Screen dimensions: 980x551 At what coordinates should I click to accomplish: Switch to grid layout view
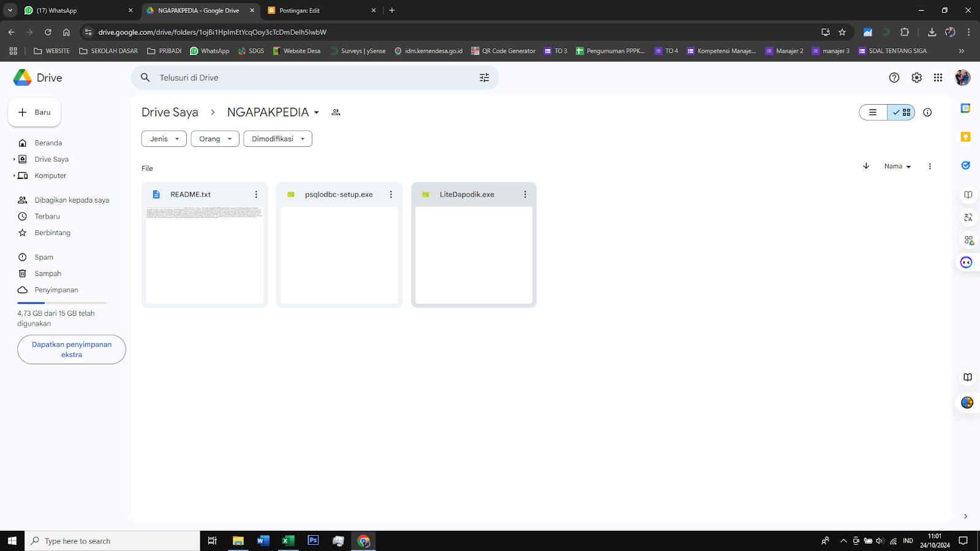pos(901,113)
